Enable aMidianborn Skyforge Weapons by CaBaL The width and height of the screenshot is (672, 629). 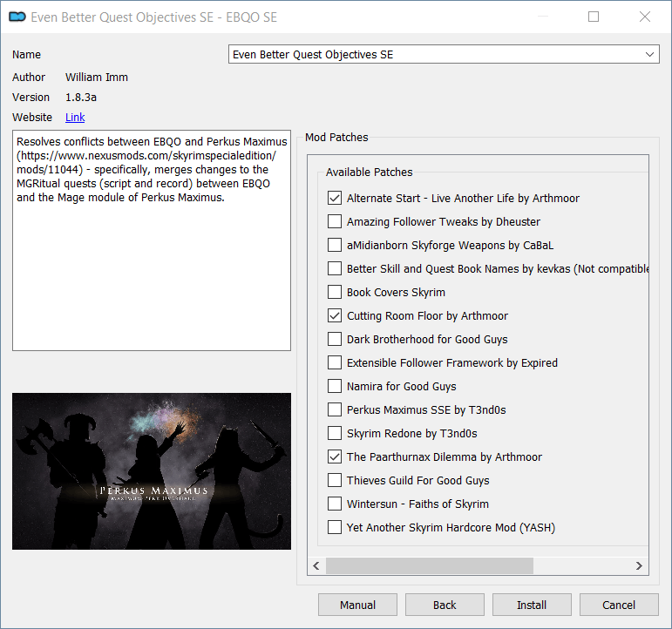(335, 245)
